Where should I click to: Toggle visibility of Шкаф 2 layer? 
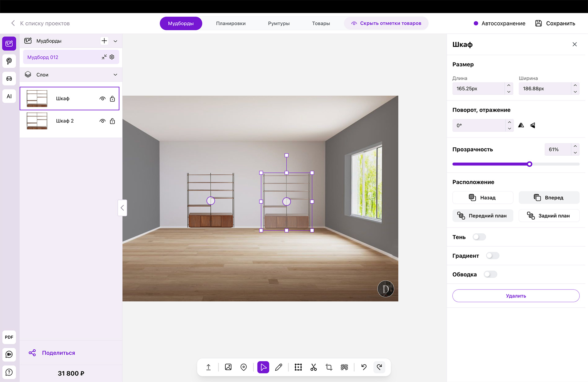pos(103,121)
